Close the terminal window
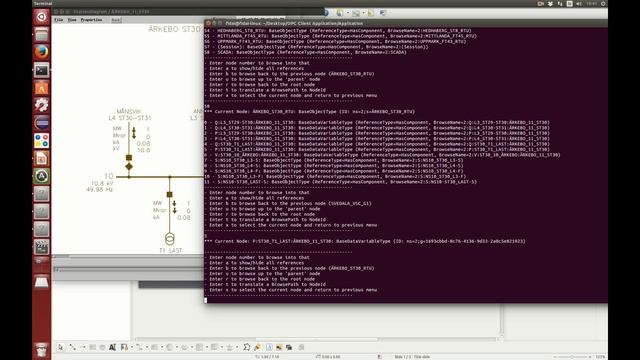The height and width of the screenshot is (360, 640). [x=208, y=23]
